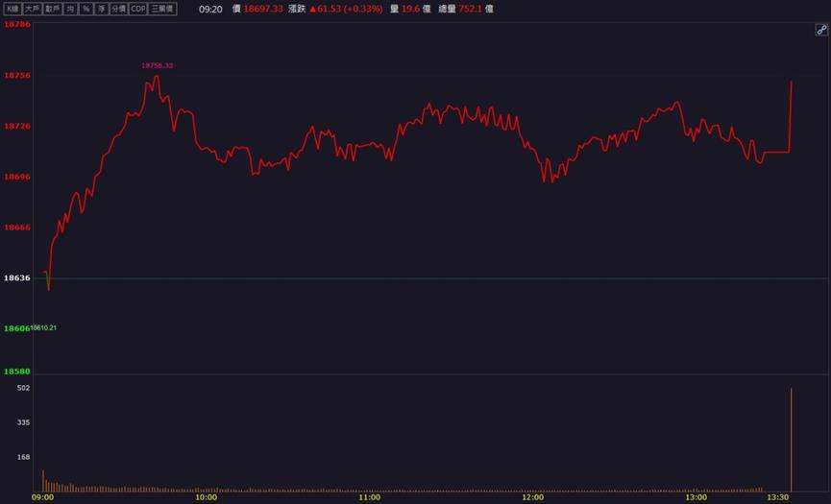
Task: Click the volume value 19.6 億
Action: click(415, 9)
